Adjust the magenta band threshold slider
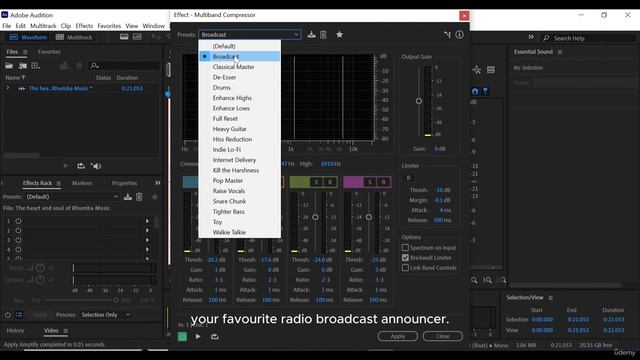640x360 pixels. point(369,217)
